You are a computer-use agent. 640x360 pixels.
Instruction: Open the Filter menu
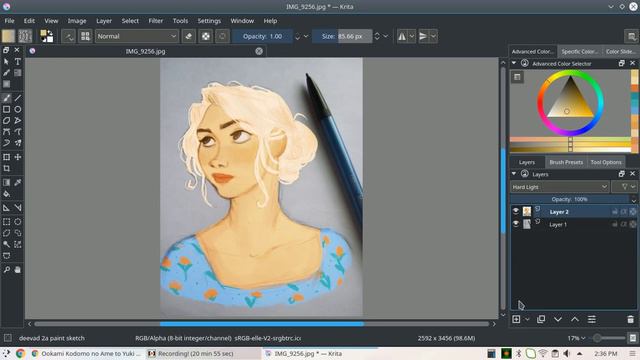click(156, 21)
